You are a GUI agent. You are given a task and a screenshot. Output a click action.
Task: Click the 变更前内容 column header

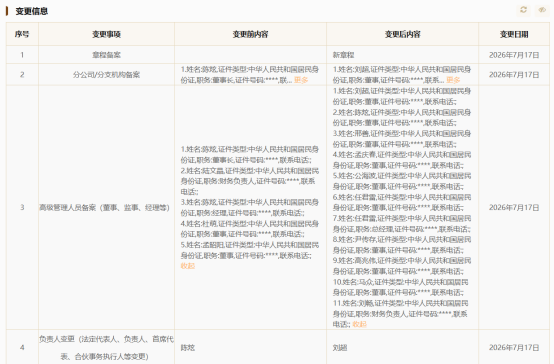pyautogui.click(x=251, y=34)
